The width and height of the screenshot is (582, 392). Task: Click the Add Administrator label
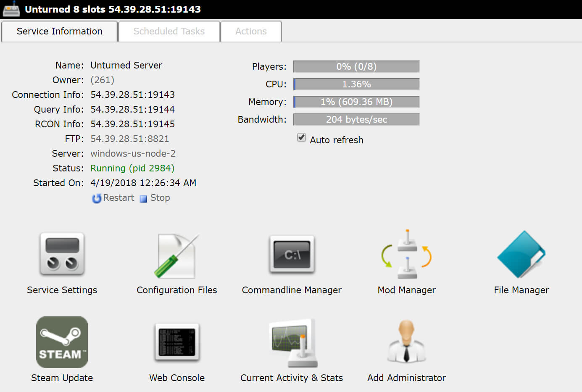coord(406,378)
